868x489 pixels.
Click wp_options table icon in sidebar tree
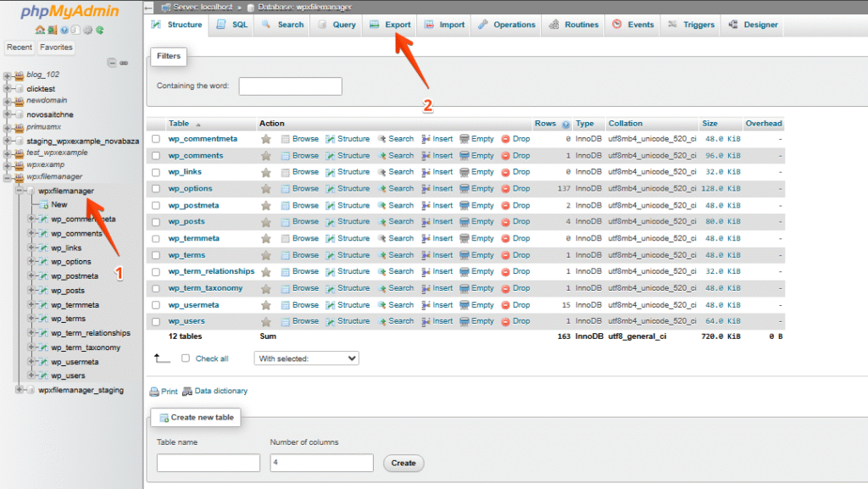click(x=42, y=262)
